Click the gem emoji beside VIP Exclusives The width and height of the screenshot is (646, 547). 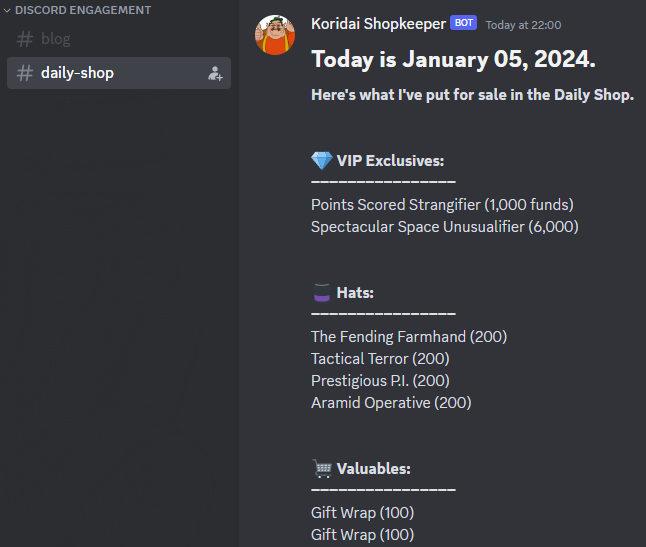tap(321, 160)
